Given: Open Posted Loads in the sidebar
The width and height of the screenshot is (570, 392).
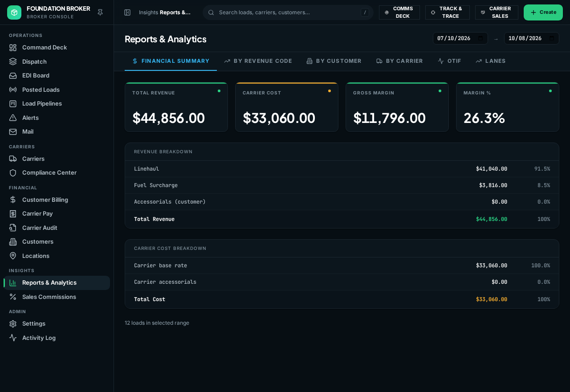Looking at the screenshot, I should click(57, 90).
